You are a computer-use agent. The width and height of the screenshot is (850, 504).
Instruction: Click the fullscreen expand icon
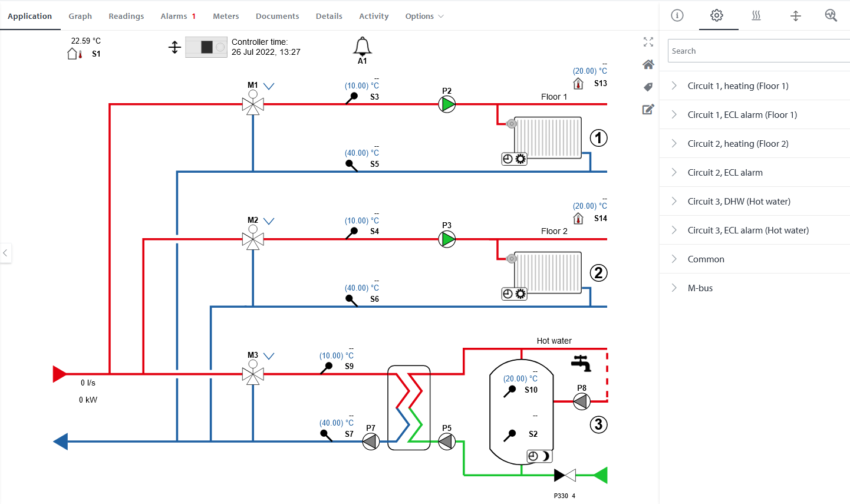(x=648, y=42)
